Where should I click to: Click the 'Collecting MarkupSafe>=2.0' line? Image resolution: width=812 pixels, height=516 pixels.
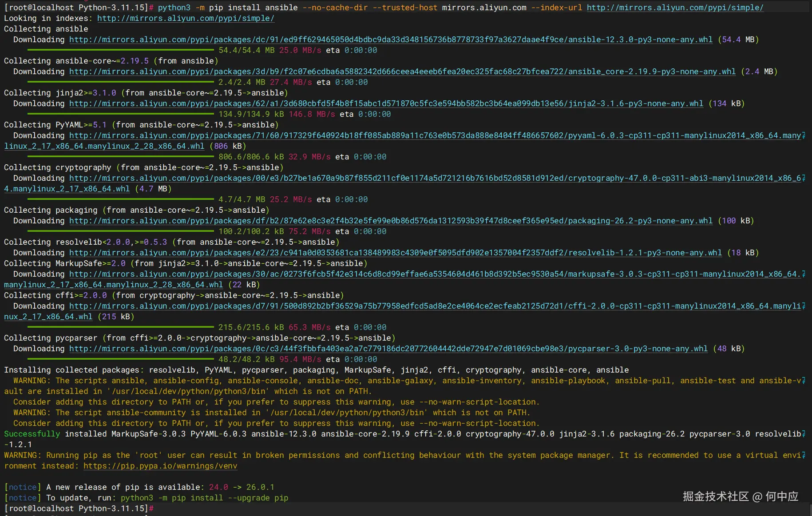[x=186, y=263]
